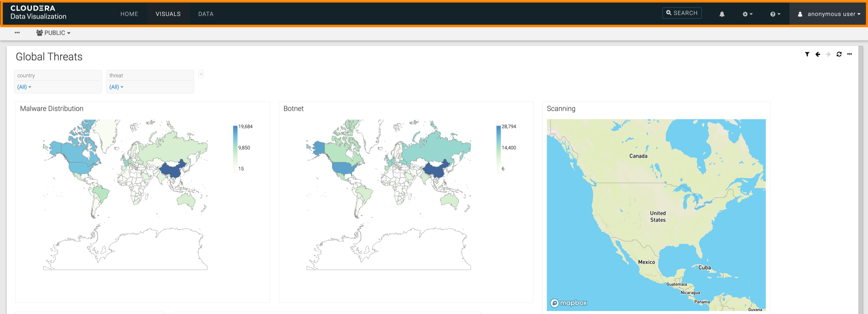The width and height of the screenshot is (868, 314).
Task: Open dashboard more options ellipsis menu
Action: [x=850, y=54]
